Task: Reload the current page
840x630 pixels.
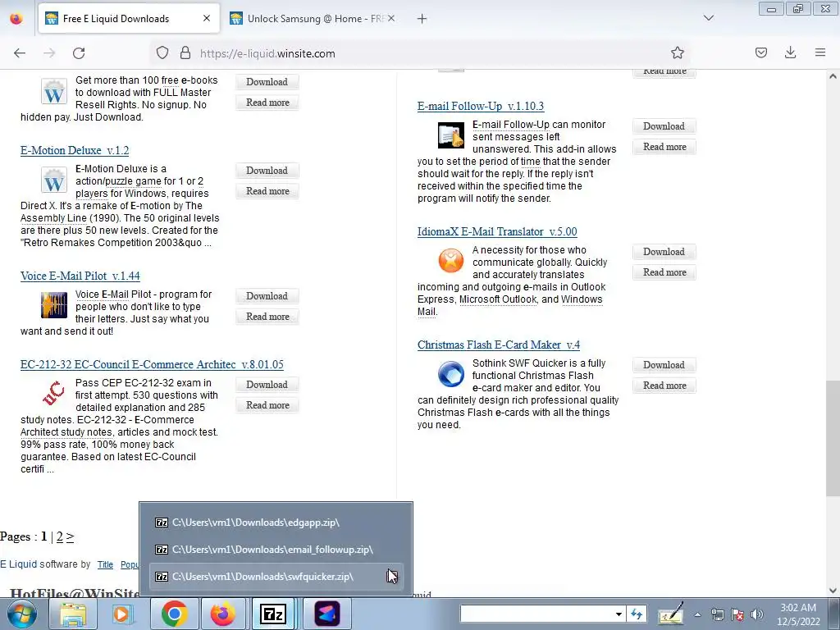Action: tap(79, 53)
